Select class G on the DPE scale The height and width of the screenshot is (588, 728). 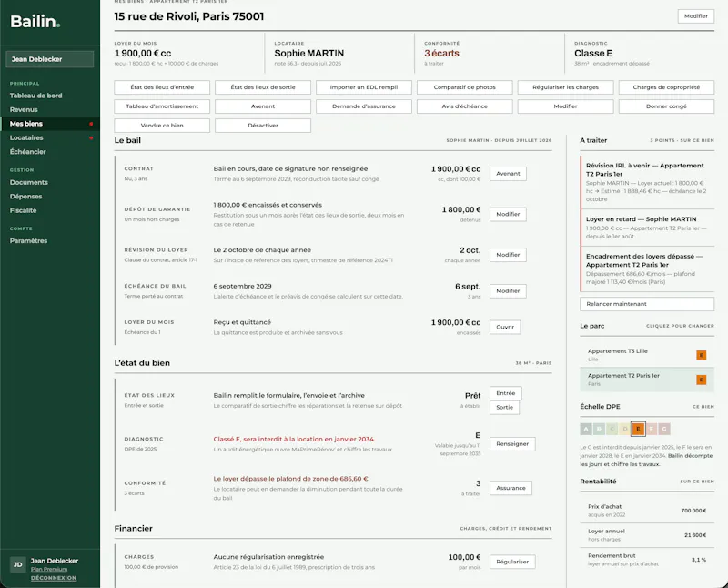point(664,429)
